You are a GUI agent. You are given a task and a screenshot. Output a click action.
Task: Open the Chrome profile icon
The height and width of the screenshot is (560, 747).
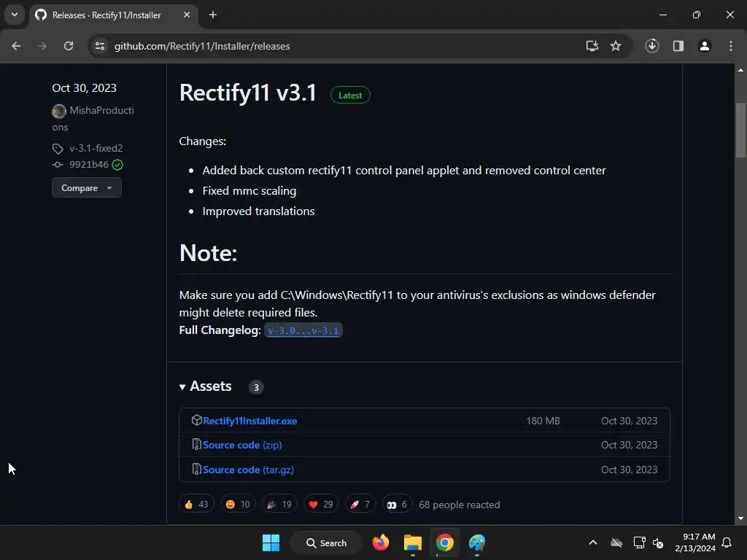point(705,46)
